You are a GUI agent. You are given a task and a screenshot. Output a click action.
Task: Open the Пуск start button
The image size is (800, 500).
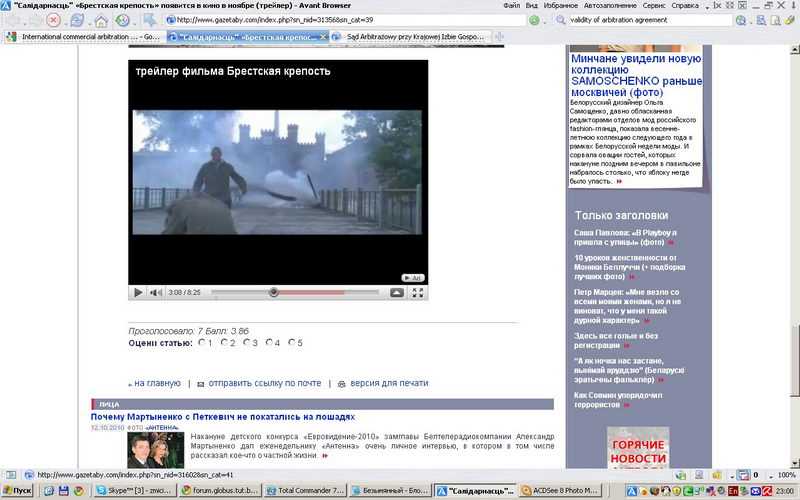[x=18, y=491]
